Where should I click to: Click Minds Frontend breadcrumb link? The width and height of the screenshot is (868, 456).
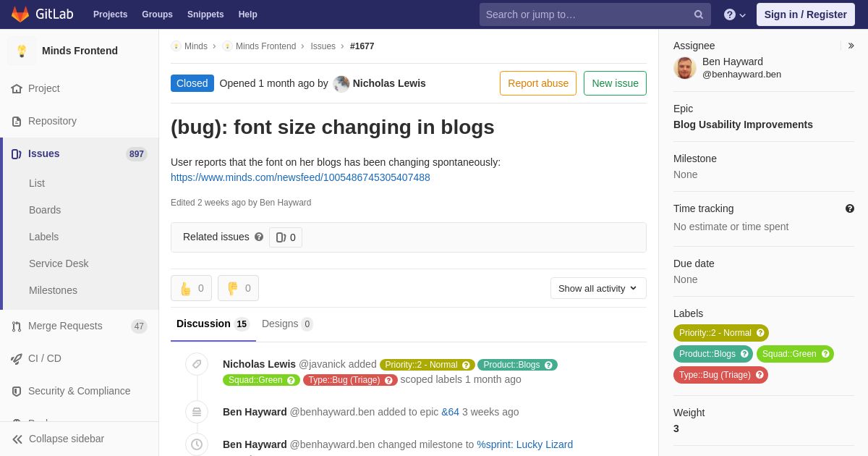[265, 46]
